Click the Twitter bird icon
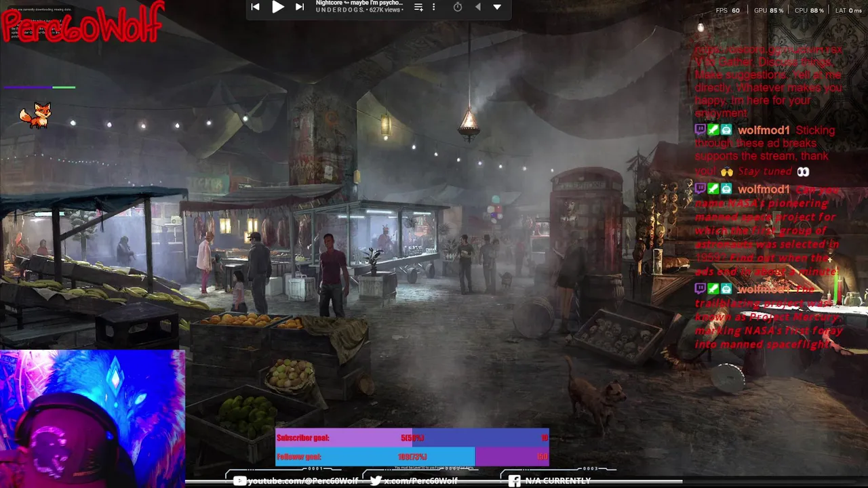868x488 pixels. click(x=376, y=481)
